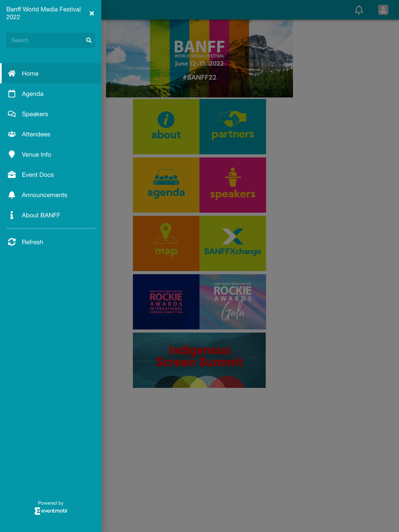This screenshot has height=532, width=399.
Task: Click the Refresh arrows icon
Action: (12, 242)
